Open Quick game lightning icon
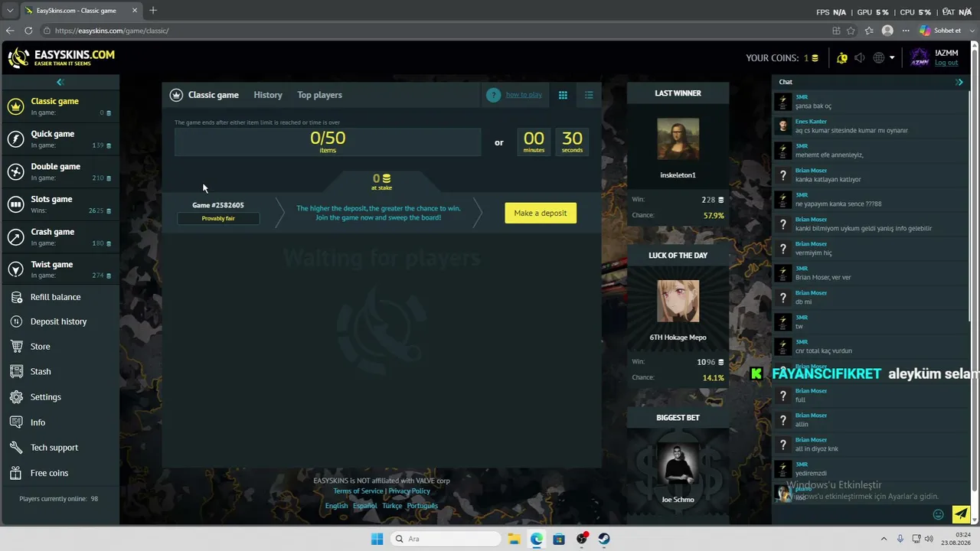 click(x=15, y=139)
